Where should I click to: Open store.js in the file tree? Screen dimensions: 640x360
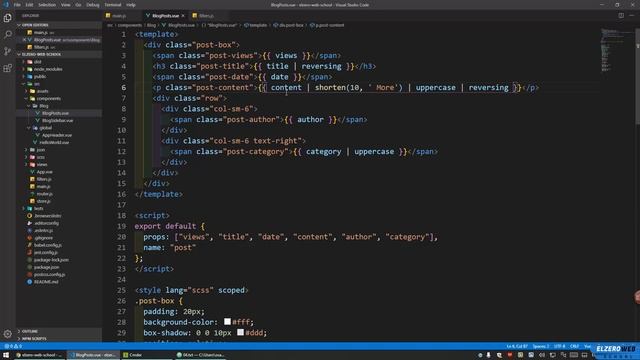[59, 201]
